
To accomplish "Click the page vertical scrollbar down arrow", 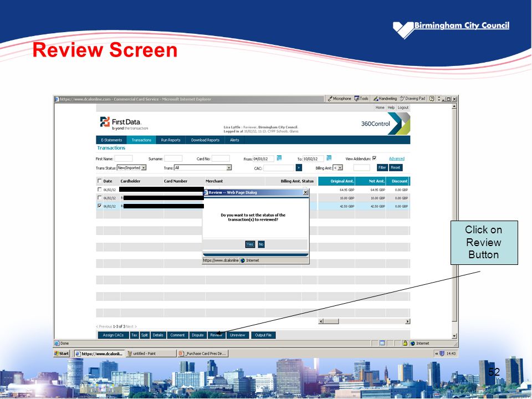I will coord(454,336).
